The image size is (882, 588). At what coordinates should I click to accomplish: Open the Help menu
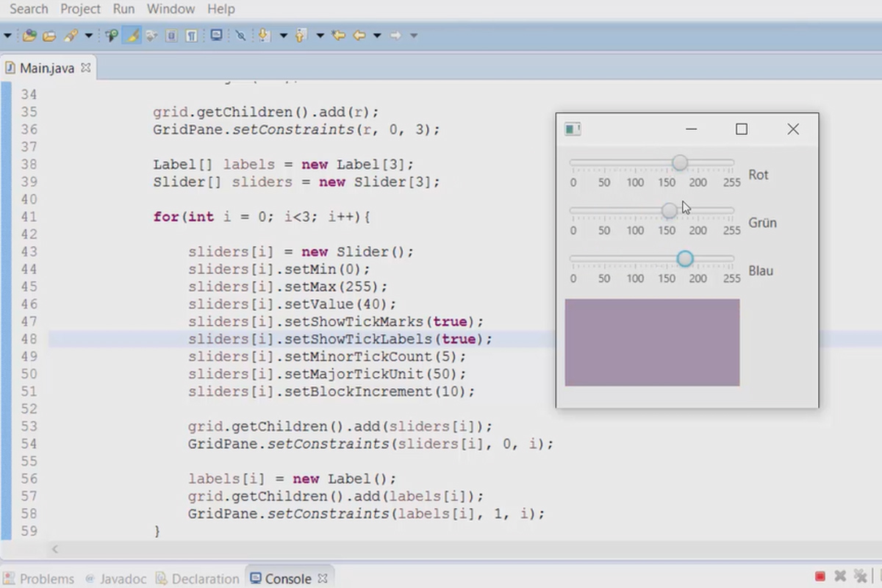coord(221,9)
